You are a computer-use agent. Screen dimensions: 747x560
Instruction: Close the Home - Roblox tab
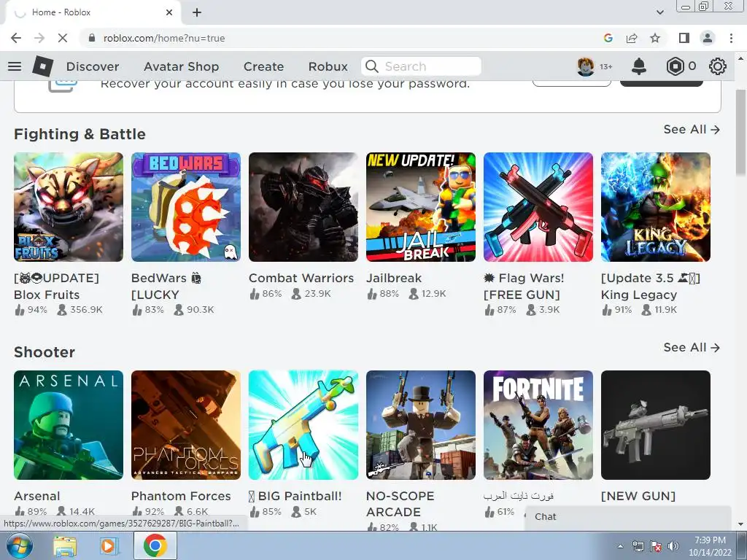point(169,12)
